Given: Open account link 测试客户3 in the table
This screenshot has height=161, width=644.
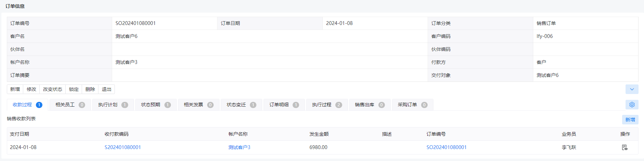Looking at the screenshot, I should coord(239,147).
